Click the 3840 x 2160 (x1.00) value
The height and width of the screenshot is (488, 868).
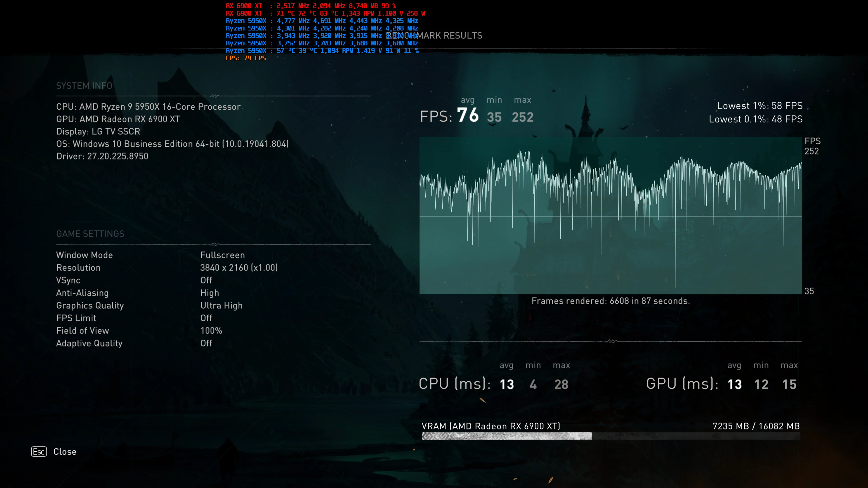click(239, 268)
